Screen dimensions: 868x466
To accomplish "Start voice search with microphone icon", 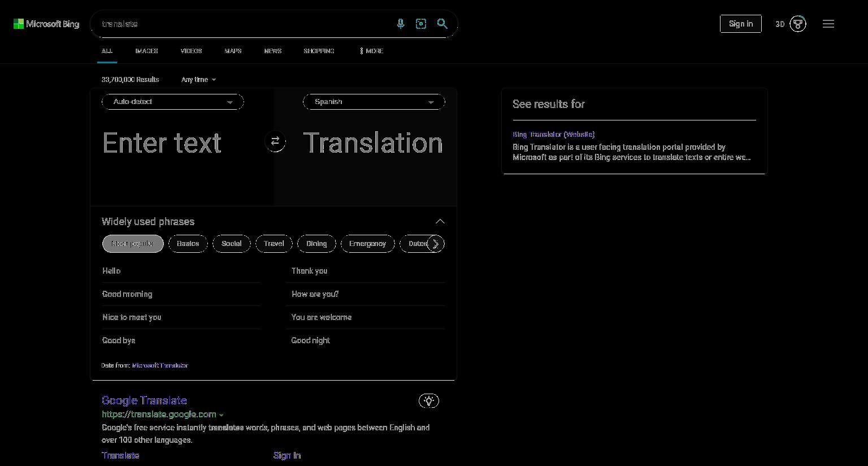I will [401, 24].
